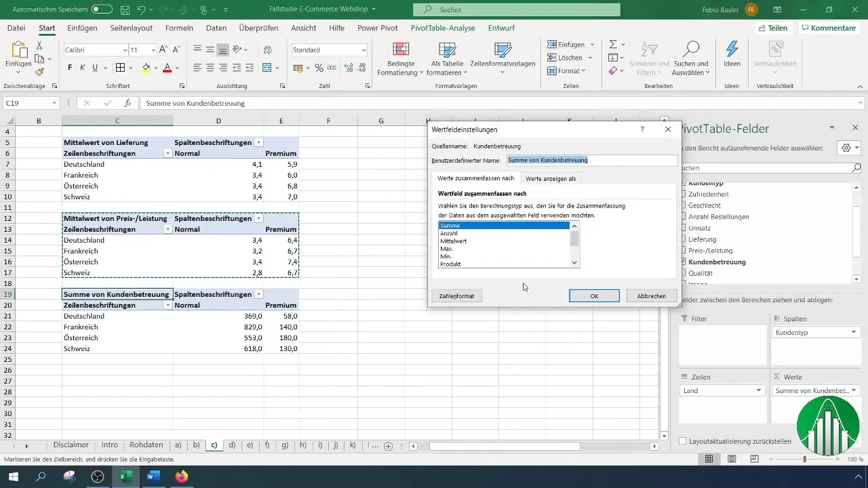868x488 pixels.
Task: Switch to Page Layout view in status bar
Action: pyautogui.click(x=732, y=459)
